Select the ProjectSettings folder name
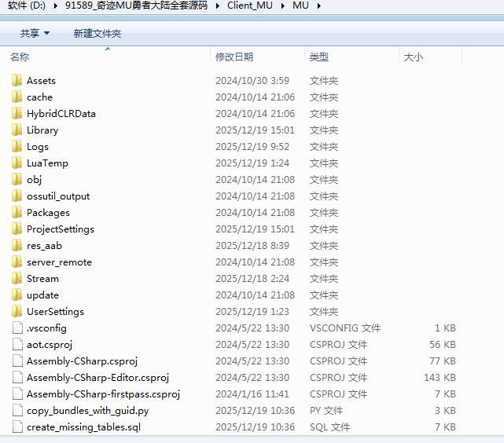 (61, 229)
